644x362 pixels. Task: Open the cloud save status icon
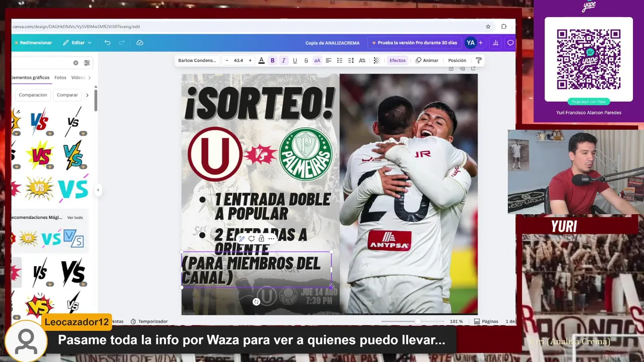point(140,43)
